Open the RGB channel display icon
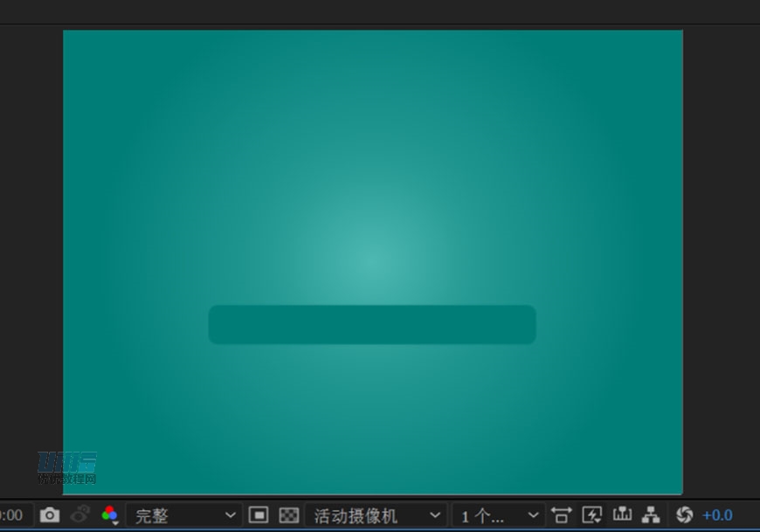 click(109, 515)
